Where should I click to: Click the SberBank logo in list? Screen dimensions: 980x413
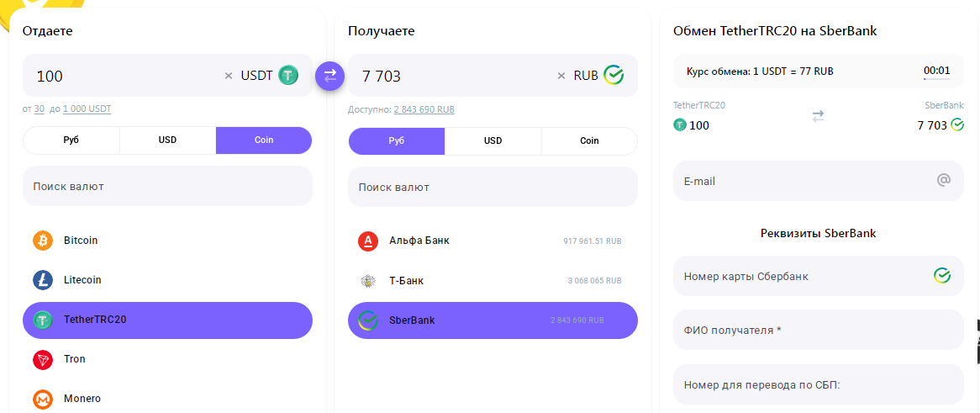pos(368,320)
